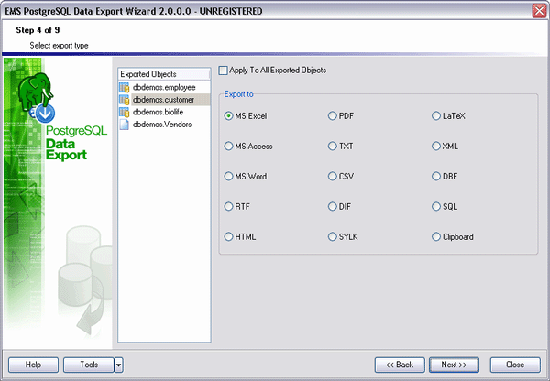Open the Tools dropdown arrow
550x381 pixels.
[x=119, y=365]
